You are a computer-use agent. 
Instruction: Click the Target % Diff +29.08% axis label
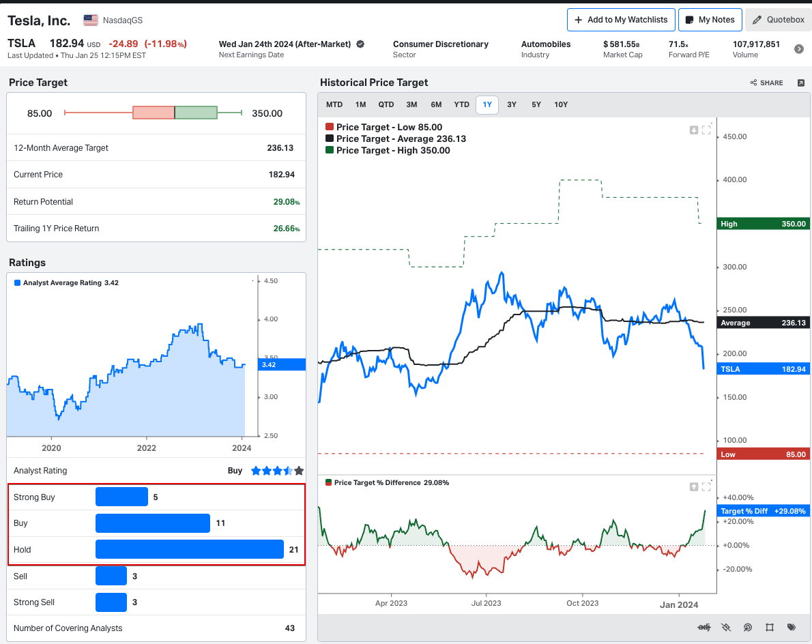pyautogui.click(x=764, y=511)
